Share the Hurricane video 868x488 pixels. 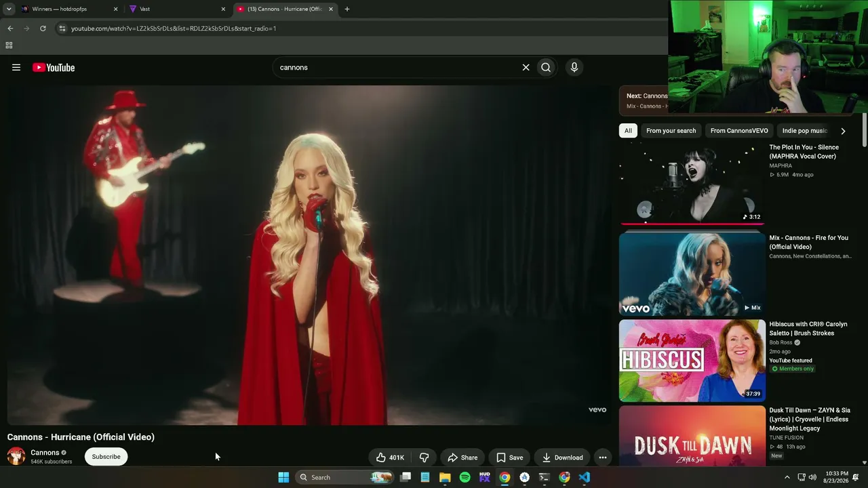point(462,457)
